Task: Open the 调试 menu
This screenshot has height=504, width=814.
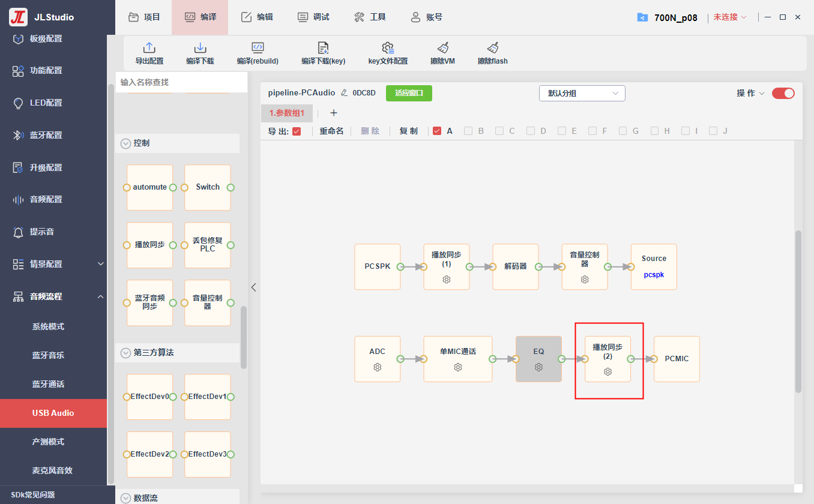Action: pyautogui.click(x=313, y=17)
